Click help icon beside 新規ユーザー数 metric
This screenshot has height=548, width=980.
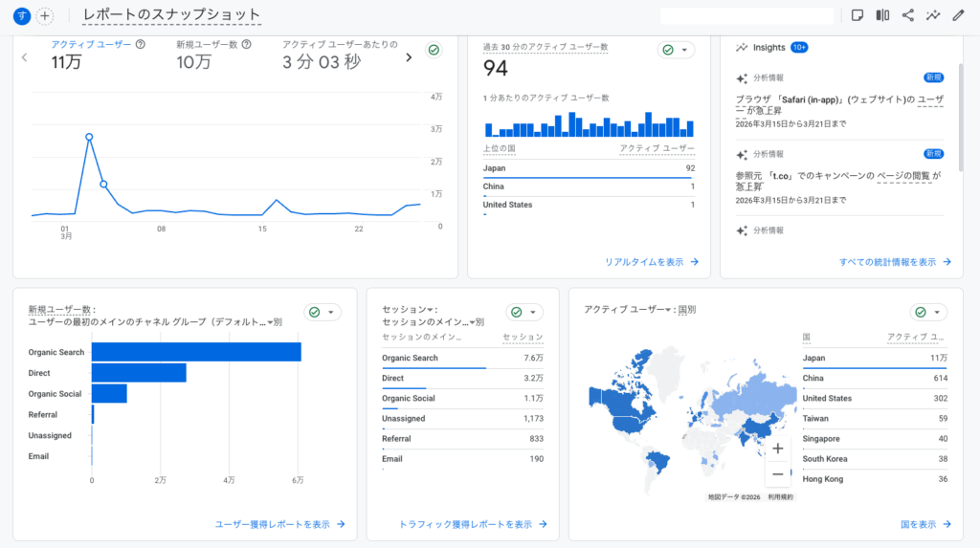247,44
